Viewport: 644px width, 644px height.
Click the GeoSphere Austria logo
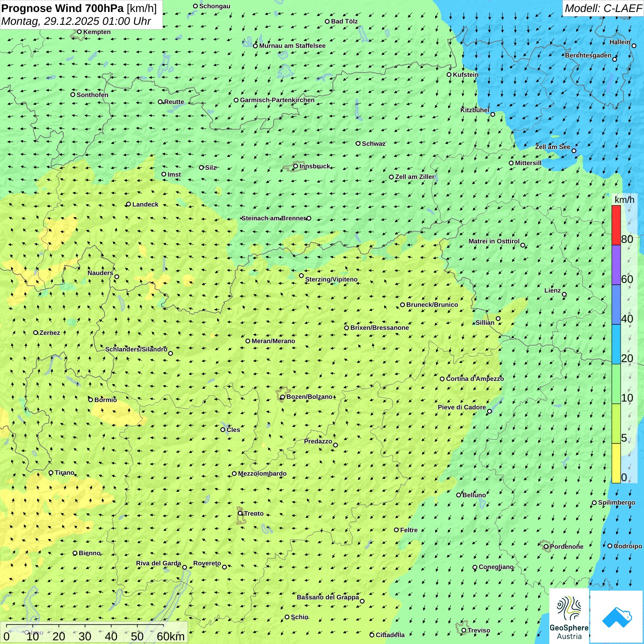569,616
